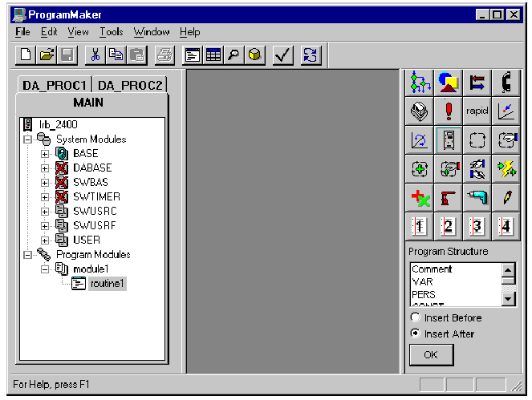Image resolution: width=532 pixels, height=400 pixels.
Task: Select the drill tool palette icon
Action: pyautogui.click(x=477, y=198)
